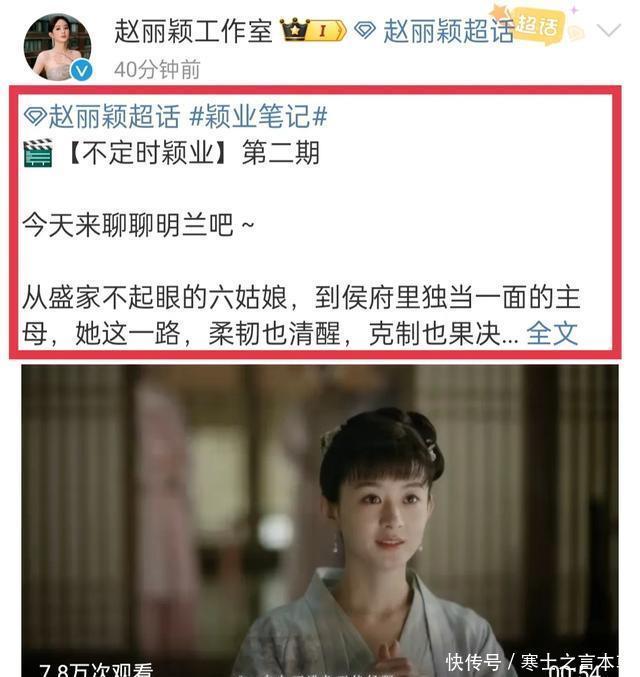Open the 赵丽颖工作室 username link
The height and width of the screenshot is (677, 640).
pyautogui.click(x=193, y=31)
